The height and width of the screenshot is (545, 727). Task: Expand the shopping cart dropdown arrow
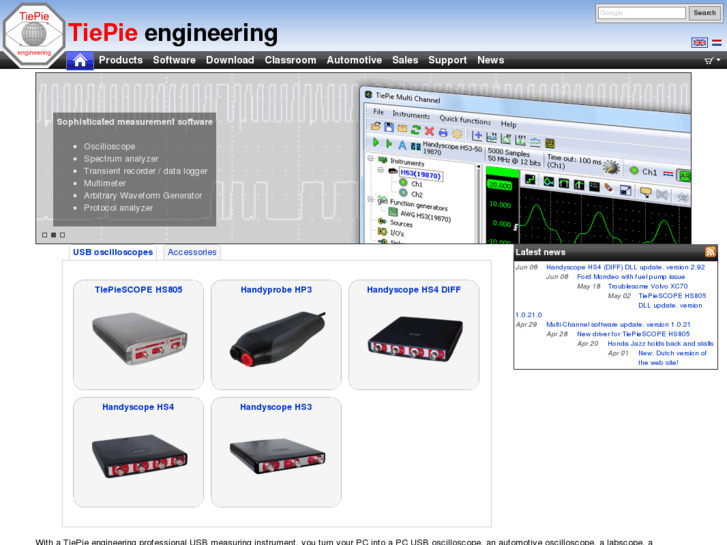tap(718, 60)
